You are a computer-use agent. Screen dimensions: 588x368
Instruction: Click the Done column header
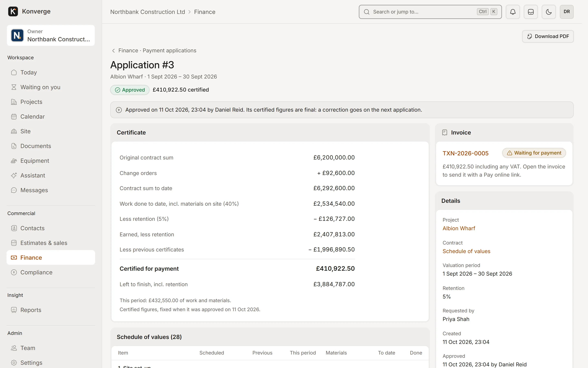(x=416, y=353)
